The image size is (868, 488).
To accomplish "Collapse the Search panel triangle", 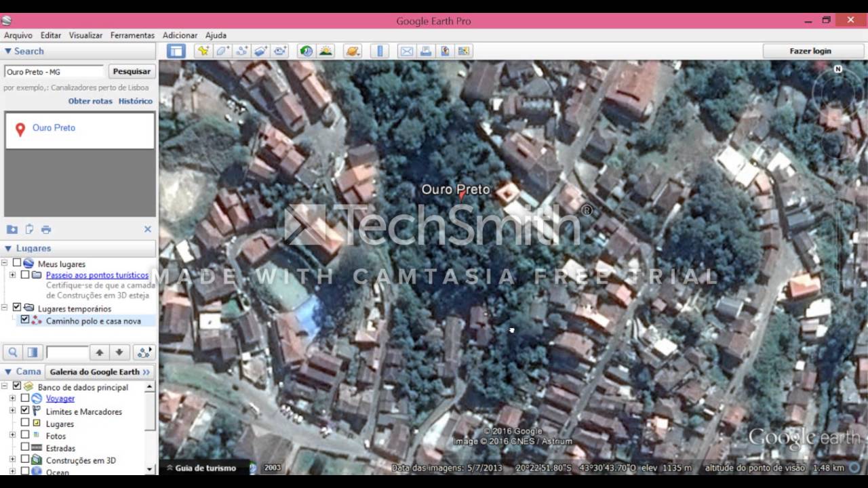I will click(x=8, y=51).
